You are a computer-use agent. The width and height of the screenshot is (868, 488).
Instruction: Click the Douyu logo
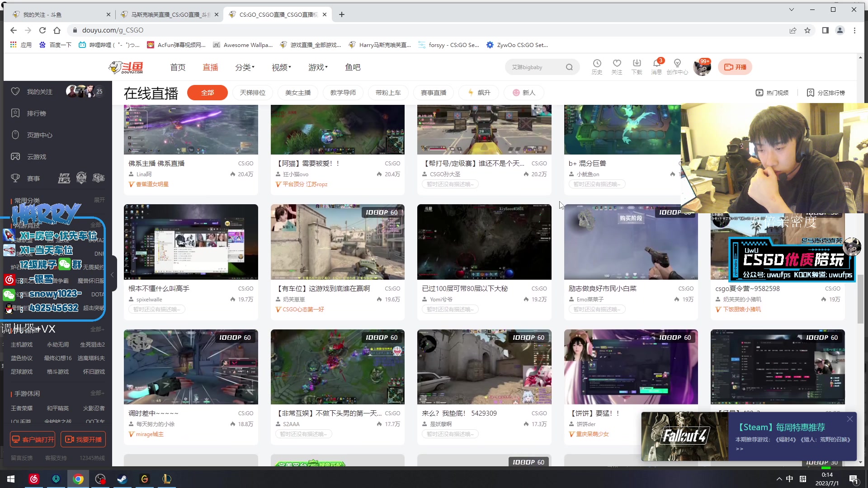tap(126, 67)
